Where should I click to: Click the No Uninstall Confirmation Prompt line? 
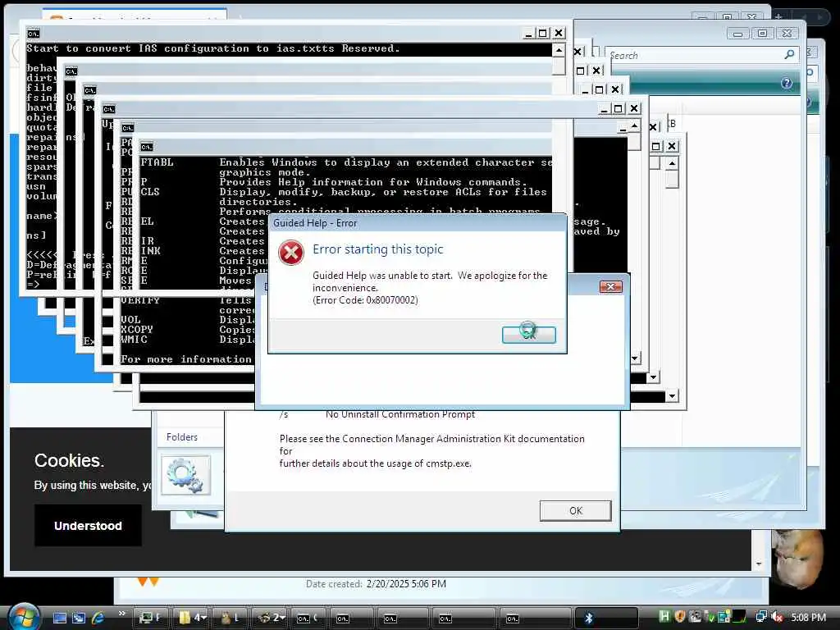click(x=400, y=414)
